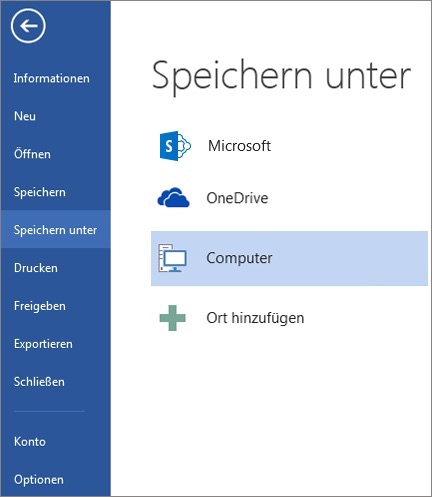432x497 pixels.
Task: Click the OneDrive cloud icon
Action: click(173, 198)
